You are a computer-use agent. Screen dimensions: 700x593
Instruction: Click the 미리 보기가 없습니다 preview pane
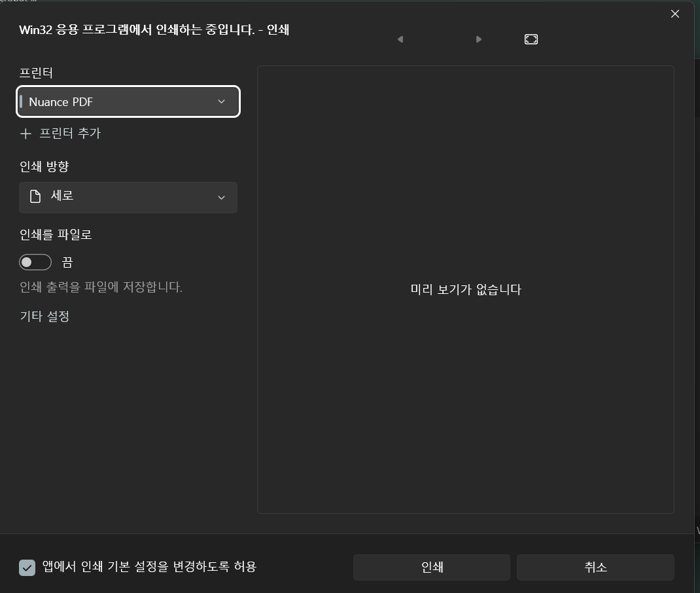coord(465,289)
